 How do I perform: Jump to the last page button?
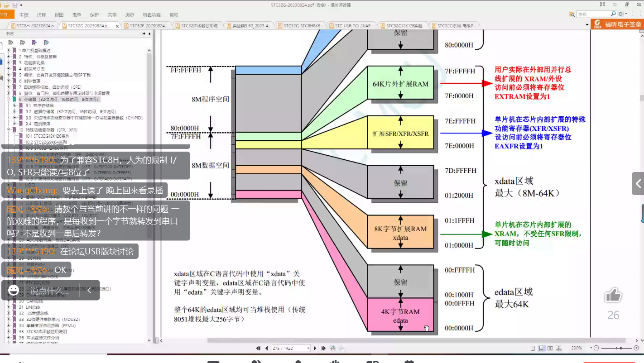323,348
